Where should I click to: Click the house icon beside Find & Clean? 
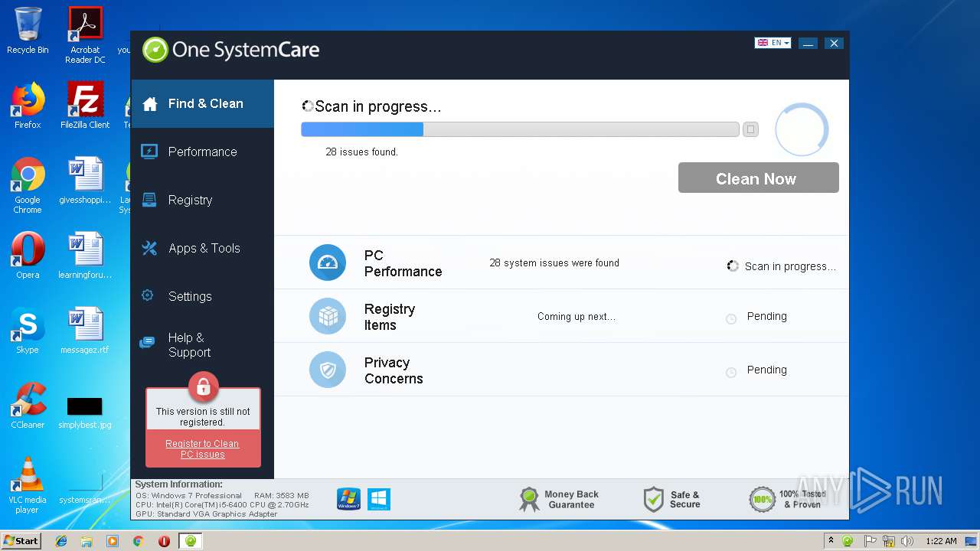pyautogui.click(x=150, y=103)
